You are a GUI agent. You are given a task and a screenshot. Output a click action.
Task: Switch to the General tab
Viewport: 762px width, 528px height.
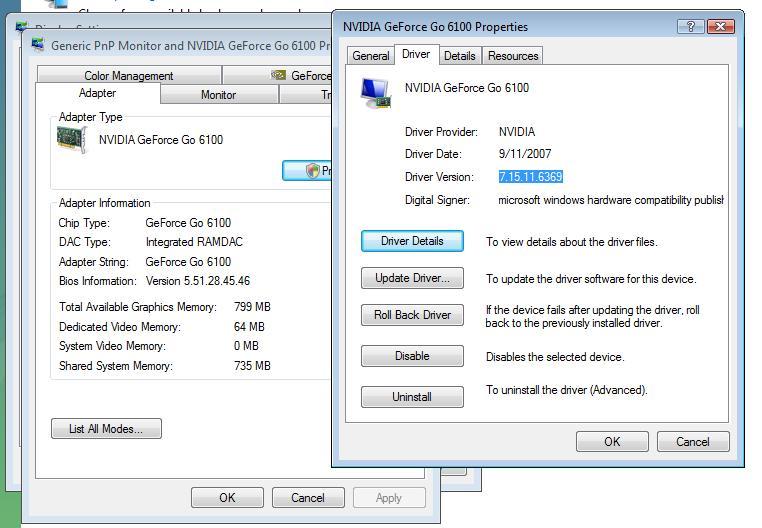(x=371, y=56)
